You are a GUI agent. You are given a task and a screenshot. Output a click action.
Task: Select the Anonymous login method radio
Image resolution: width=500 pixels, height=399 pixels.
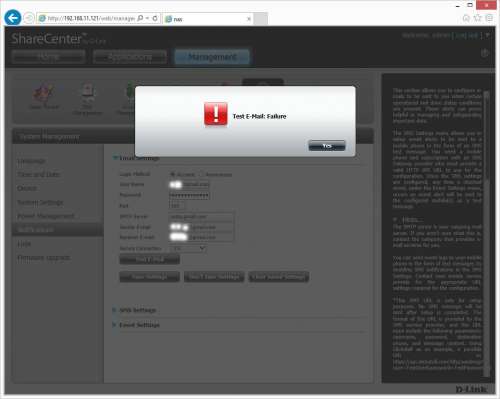tap(201, 174)
